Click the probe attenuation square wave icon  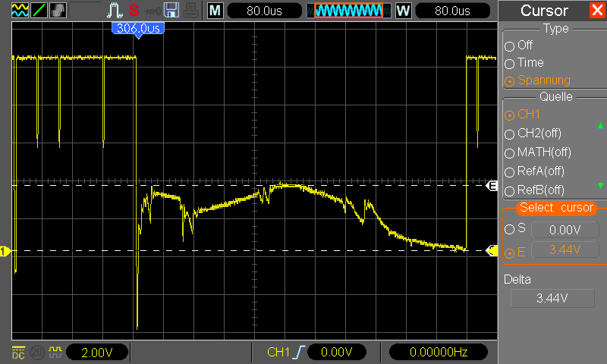pos(55,352)
